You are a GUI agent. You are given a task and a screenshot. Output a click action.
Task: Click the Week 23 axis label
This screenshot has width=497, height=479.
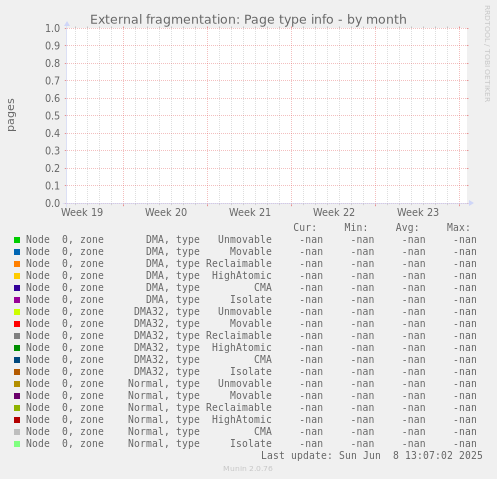[x=418, y=212]
